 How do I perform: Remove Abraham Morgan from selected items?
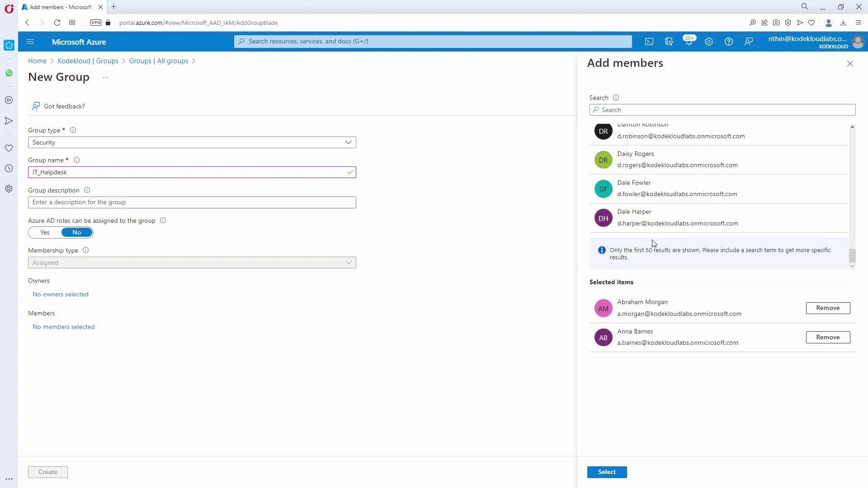[827, 308]
